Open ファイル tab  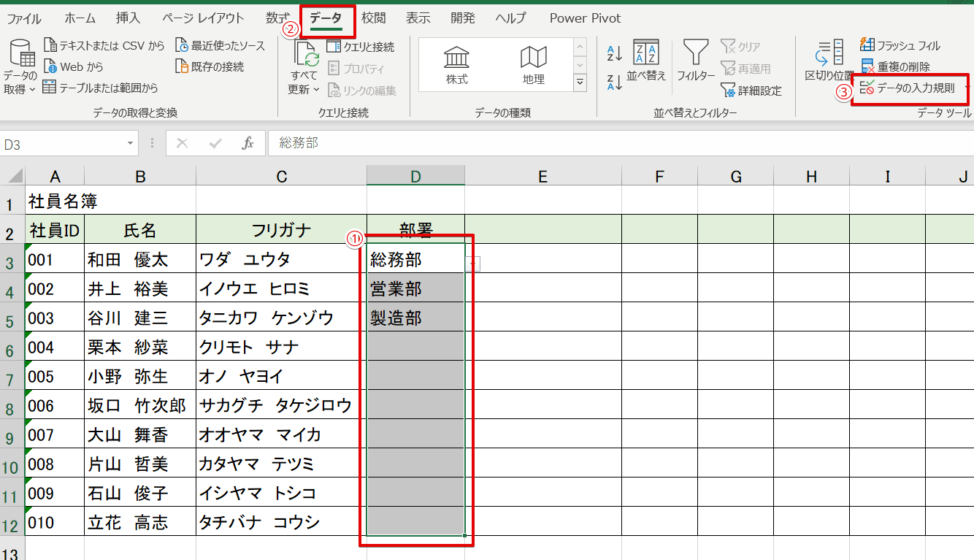[x=24, y=18]
